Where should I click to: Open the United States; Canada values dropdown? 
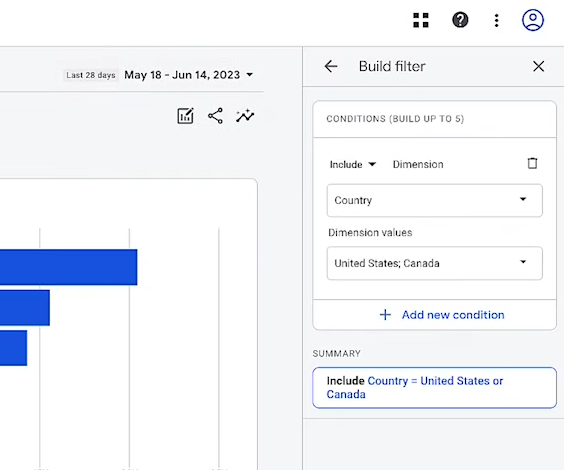pos(435,263)
